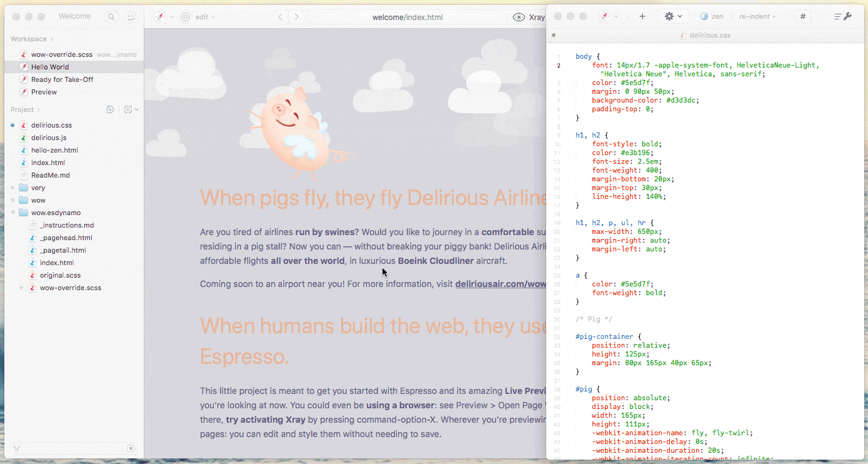Click the star beside wow-override.scss in project
868x464 pixels.
[x=21, y=288]
